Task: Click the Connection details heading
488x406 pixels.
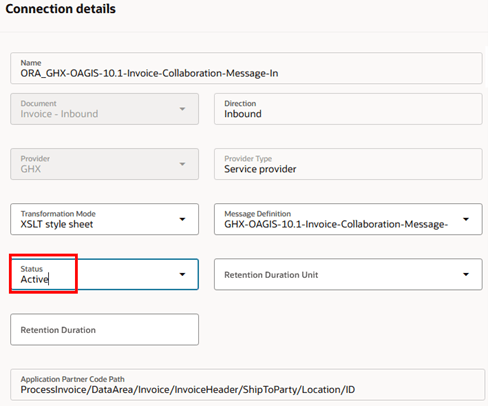Action: coord(61,9)
